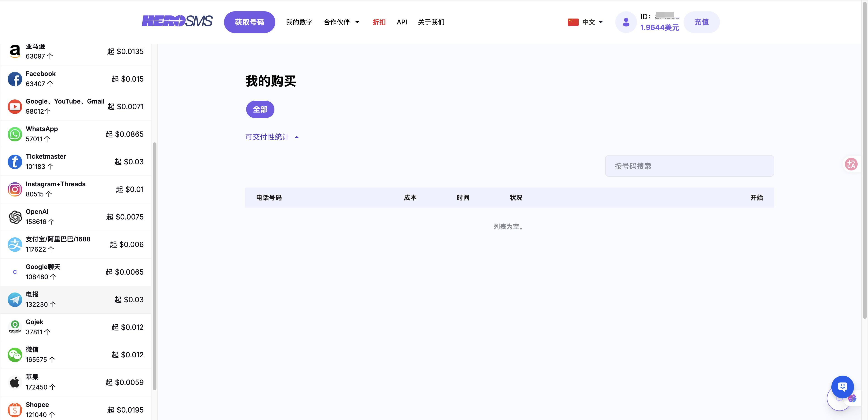This screenshot has height=420, width=868.
Task: Click the Ticketmaster service icon
Action: coord(15,161)
